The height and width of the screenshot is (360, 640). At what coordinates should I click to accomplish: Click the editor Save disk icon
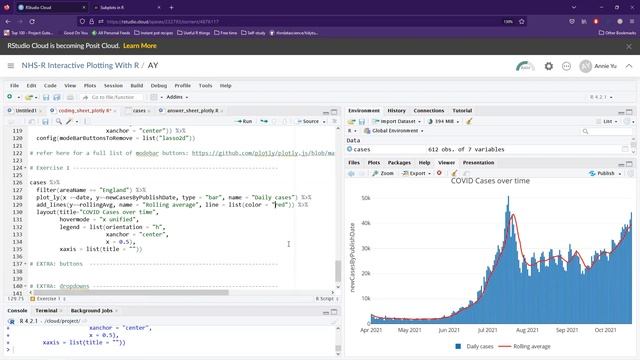pos(45,121)
